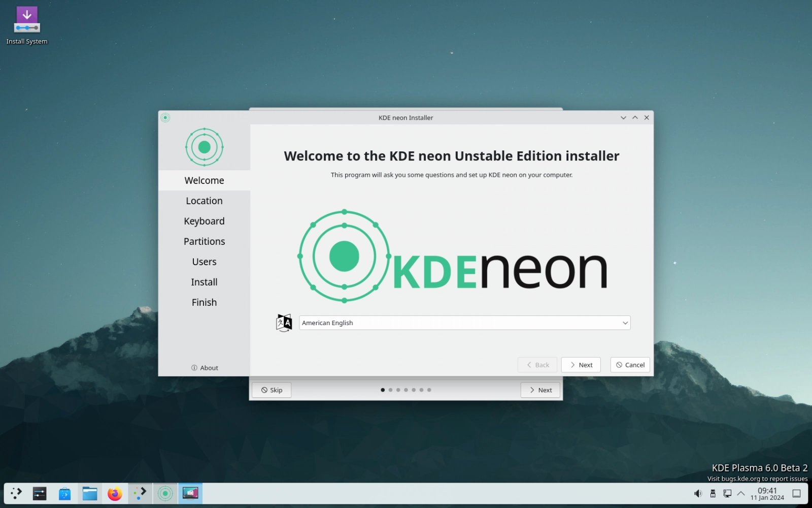Minimize the KDE neon Installer window
Screen dimensions: 812x508
(623, 117)
